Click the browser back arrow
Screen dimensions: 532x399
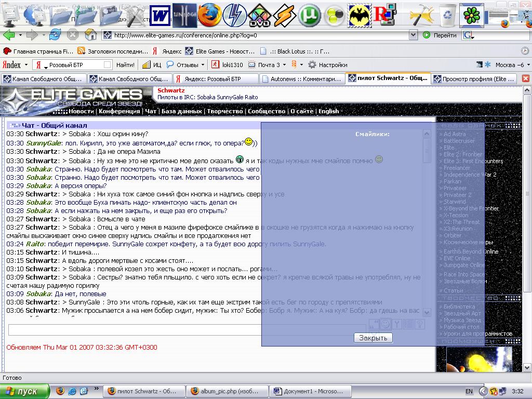pos(9,35)
